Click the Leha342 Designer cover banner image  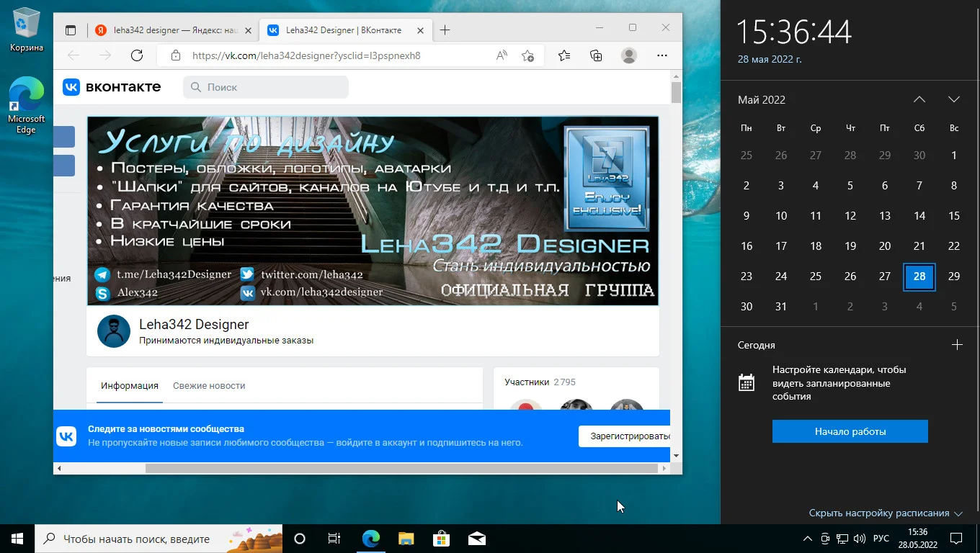point(373,210)
